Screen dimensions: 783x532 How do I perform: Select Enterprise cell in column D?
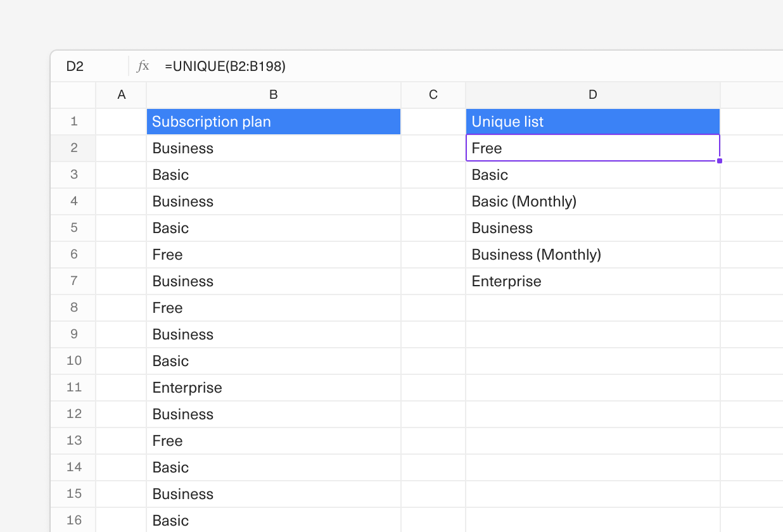click(593, 281)
